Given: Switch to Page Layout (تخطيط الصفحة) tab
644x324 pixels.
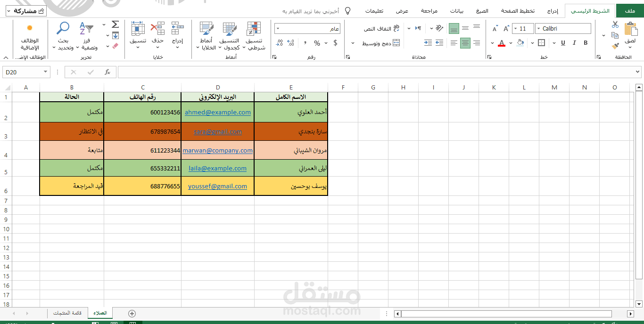Looking at the screenshot, I should click(518, 11).
